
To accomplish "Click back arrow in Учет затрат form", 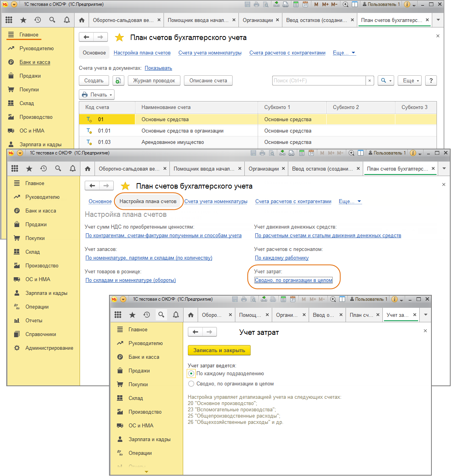I will click(195, 332).
